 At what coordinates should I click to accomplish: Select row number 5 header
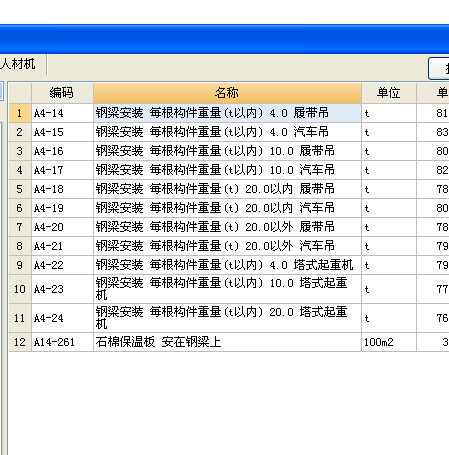click(x=20, y=189)
